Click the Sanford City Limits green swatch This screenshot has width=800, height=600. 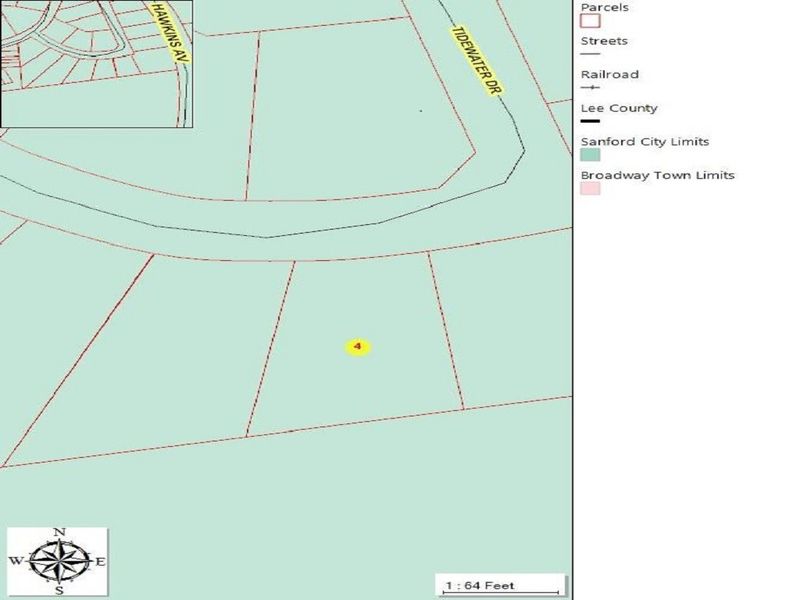[x=590, y=155]
